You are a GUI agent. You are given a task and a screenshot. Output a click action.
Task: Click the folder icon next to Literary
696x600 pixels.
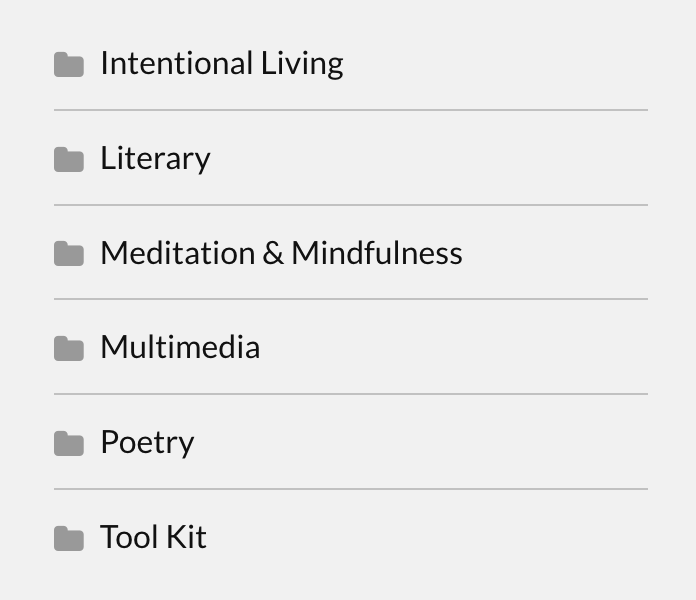tap(68, 159)
